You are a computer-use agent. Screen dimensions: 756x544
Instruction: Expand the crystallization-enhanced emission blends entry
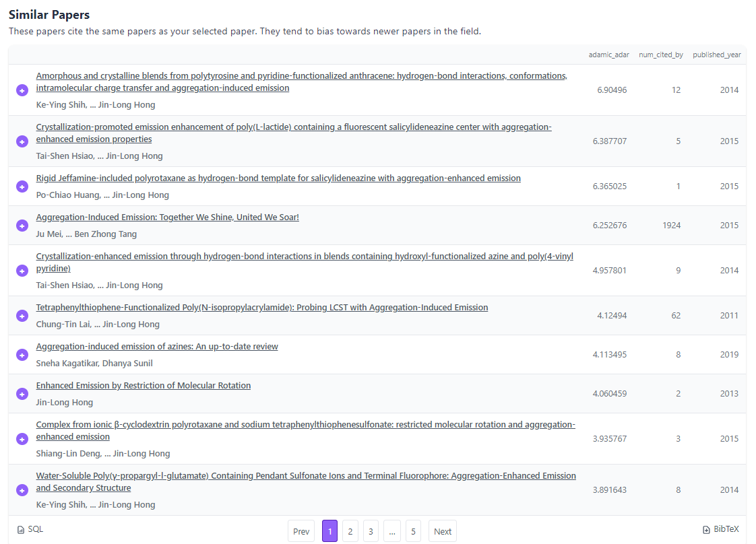[x=22, y=270]
